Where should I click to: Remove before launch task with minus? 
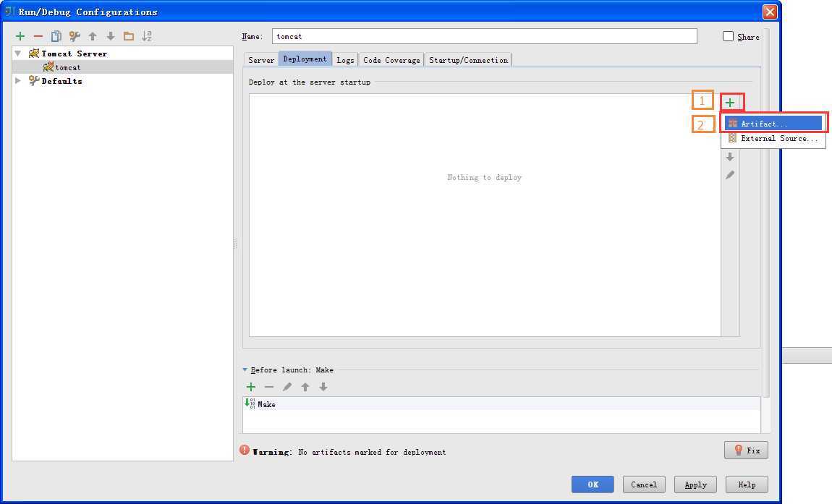coord(269,387)
